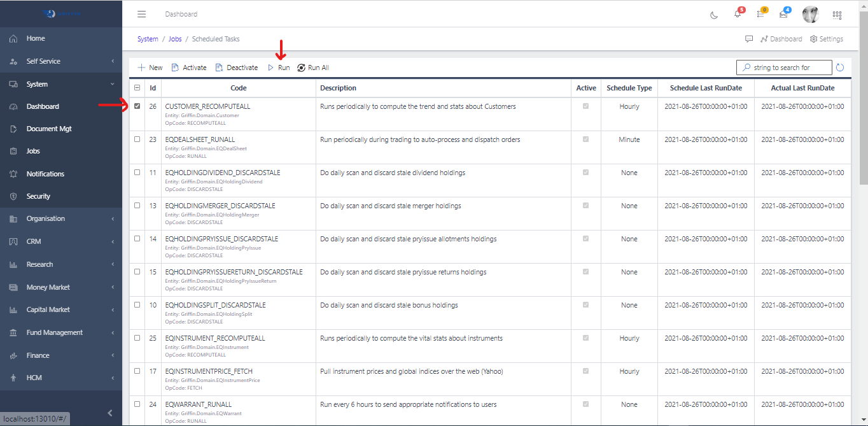
Task: Open the Document Mgt menu item
Action: coord(61,129)
